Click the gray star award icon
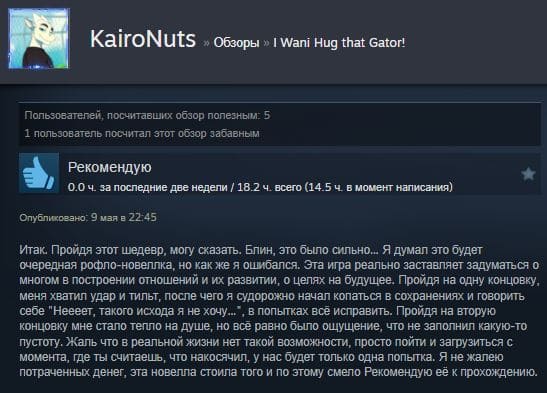547x393 pixels. (528, 173)
